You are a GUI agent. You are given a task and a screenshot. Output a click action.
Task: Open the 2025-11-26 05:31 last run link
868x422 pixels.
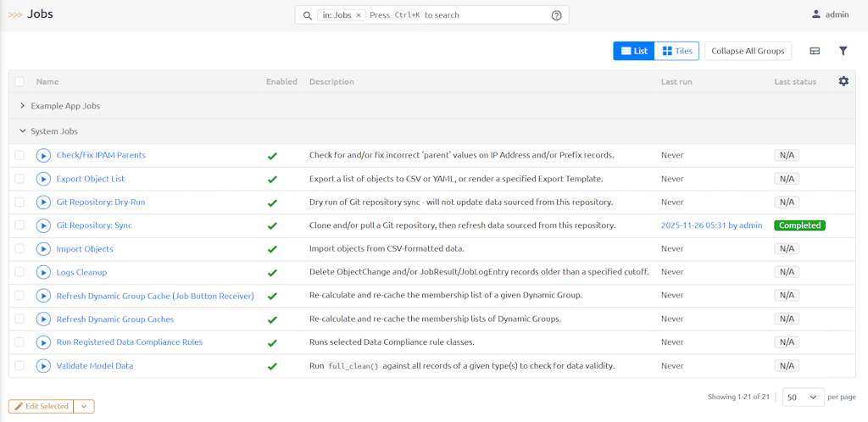click(x=710, y=225)
